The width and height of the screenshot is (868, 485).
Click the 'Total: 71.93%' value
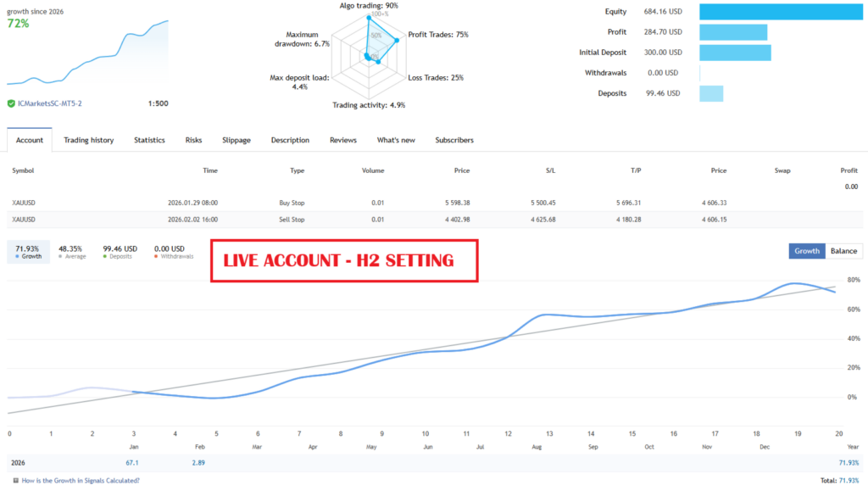coord(839,481)
